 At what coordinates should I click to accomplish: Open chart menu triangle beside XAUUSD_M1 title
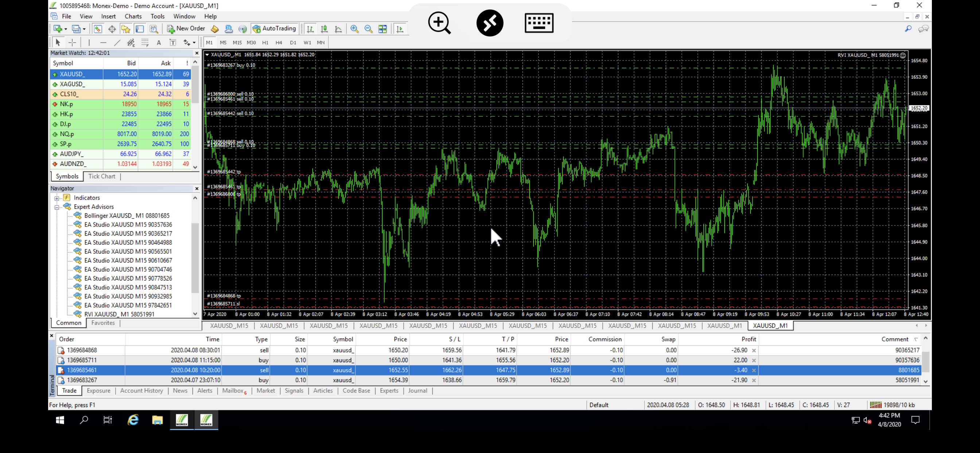click(207, 55)
